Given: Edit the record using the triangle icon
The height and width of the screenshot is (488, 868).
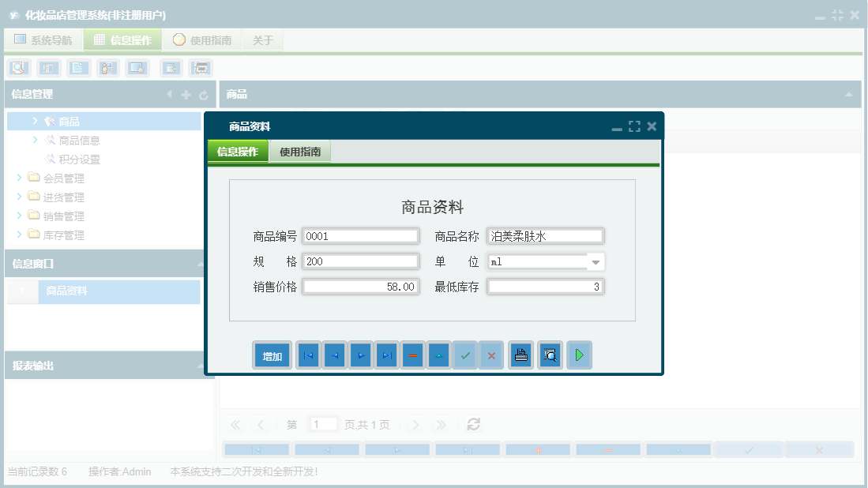Looking at the screenshot, I should click(x=439, y=355).
